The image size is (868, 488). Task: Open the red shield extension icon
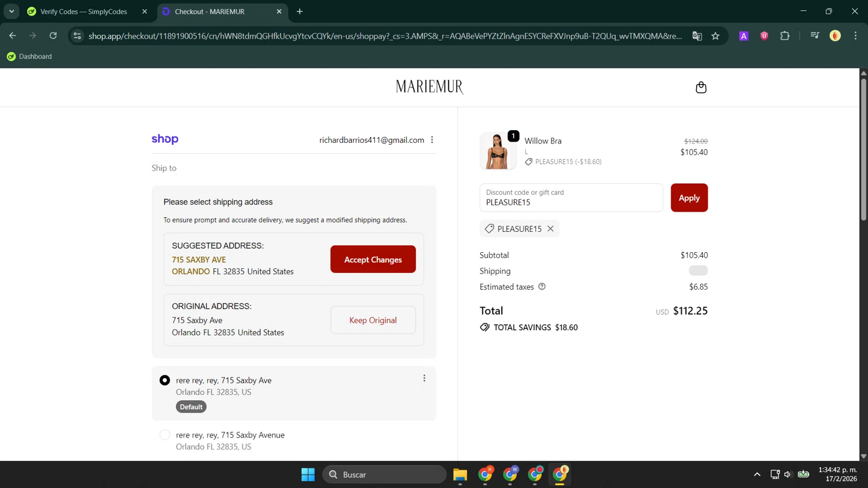pos(764,36)
